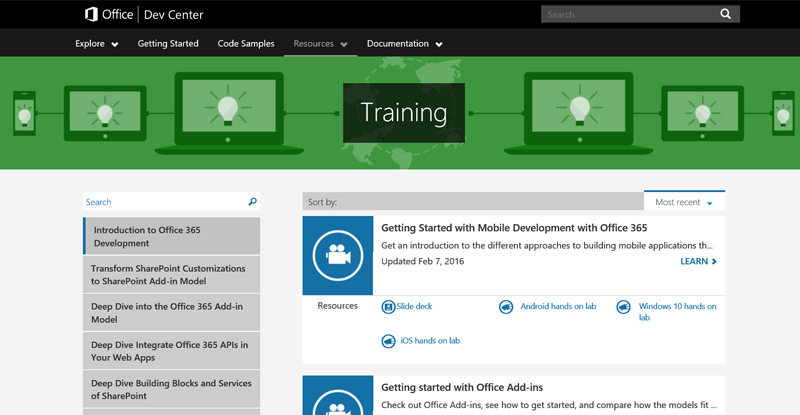Open the Office Add-ins video thumbnail
Image resolution: width=800 pixels, height=415 pixels.
338,396
